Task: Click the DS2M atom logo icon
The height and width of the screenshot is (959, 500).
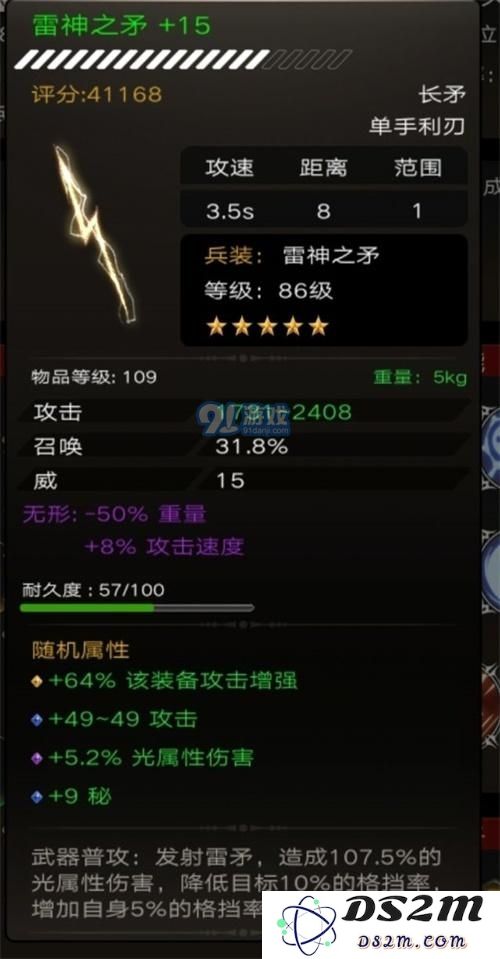Action: click(306, 924)
